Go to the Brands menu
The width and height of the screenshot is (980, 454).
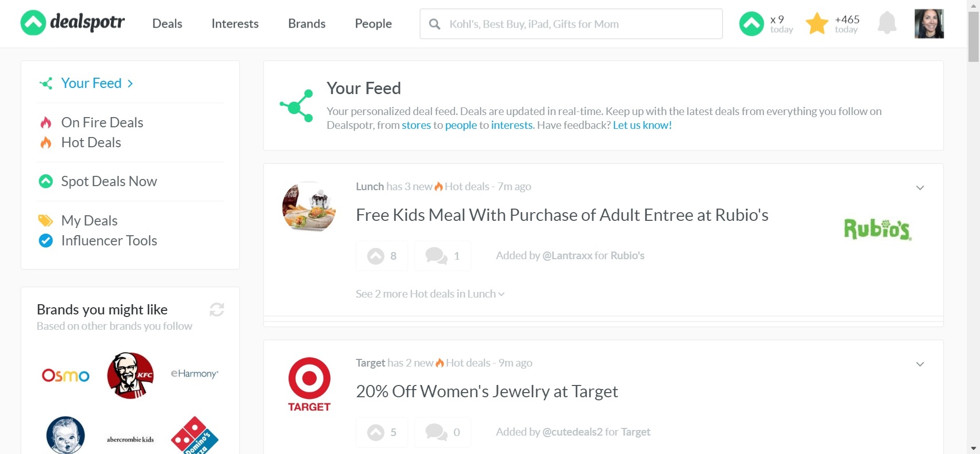[x=307, y=24]
